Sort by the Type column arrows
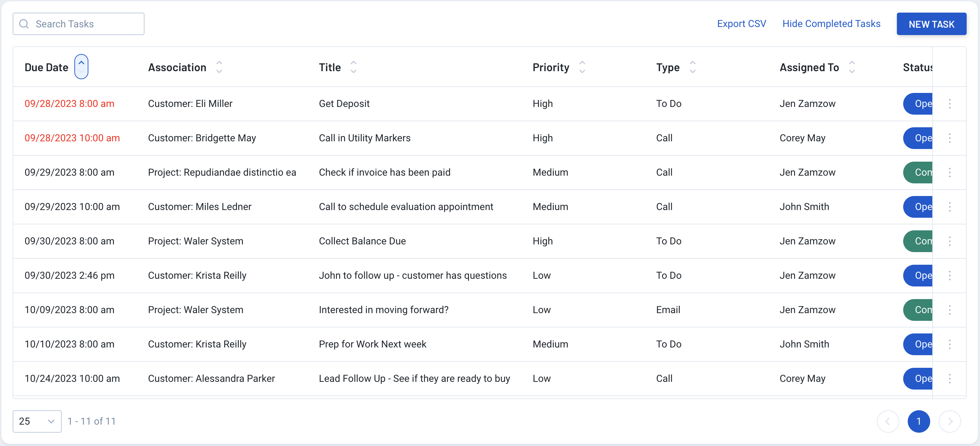This screenshot has height=446, width=980. click(x=693, y=67)
